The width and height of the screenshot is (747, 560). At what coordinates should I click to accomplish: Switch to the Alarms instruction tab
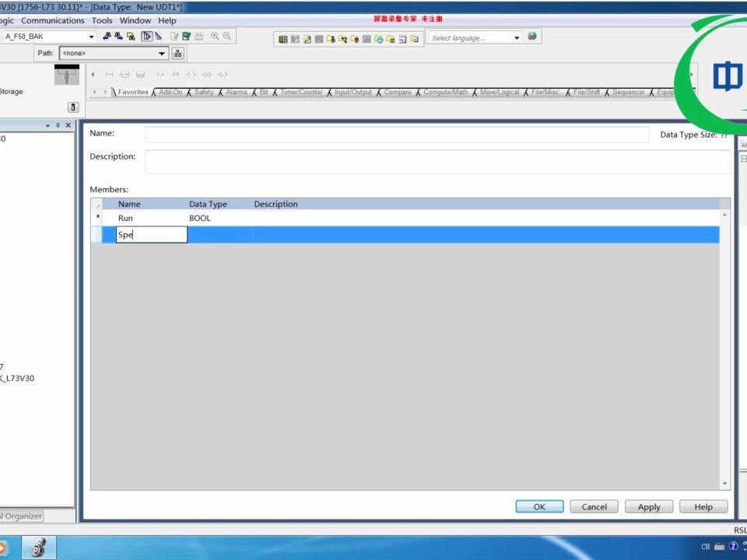point(237,92)
